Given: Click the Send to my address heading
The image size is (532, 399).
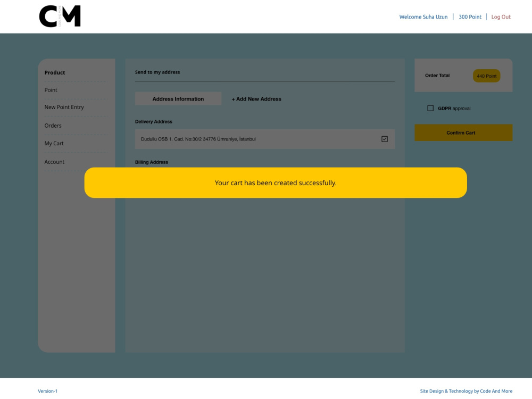Looking at the screenshot, I should pos(157,72).
